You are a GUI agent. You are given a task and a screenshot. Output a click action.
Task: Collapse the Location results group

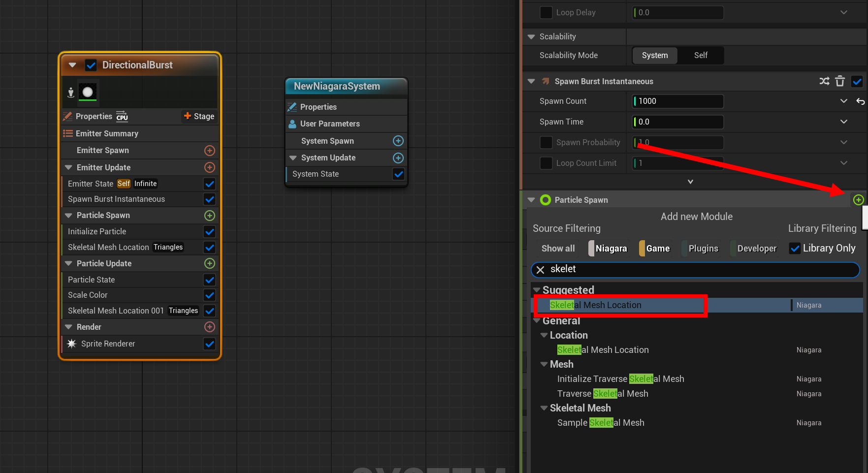point(544,335)
